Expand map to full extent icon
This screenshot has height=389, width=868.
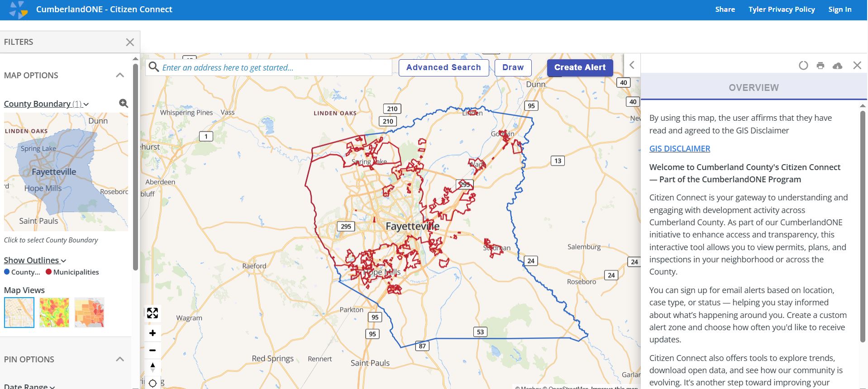153,313
